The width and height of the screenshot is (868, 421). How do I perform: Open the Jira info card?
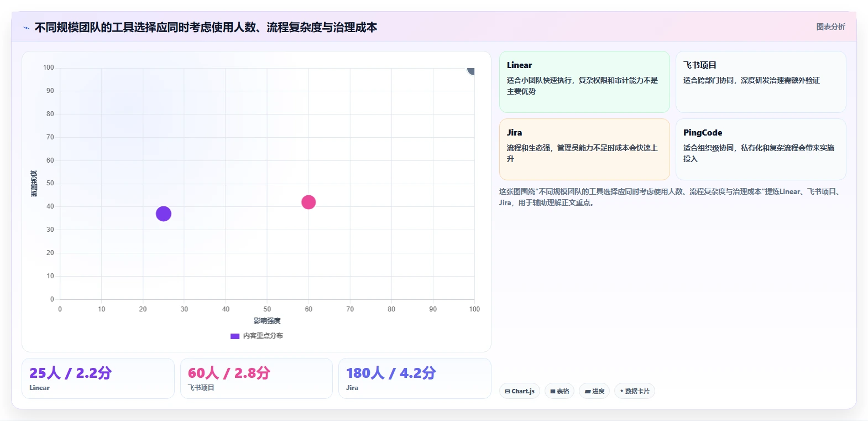[584, 149]
